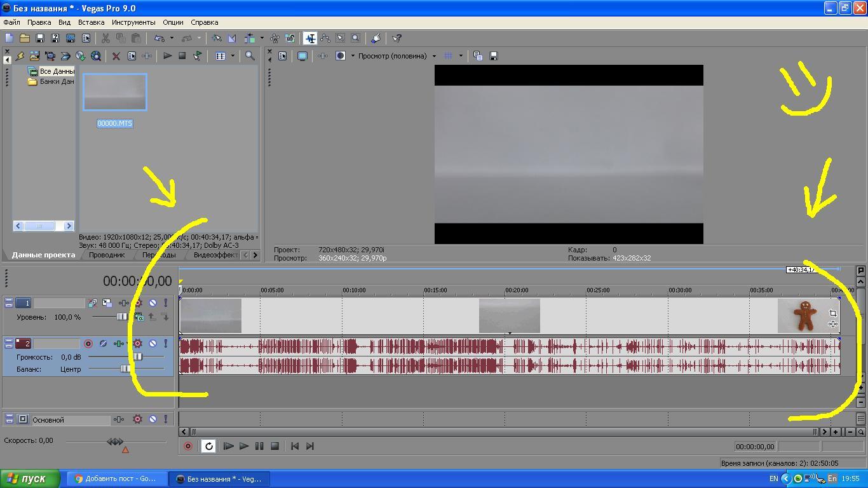Toggle Bypass Motion Blur on track 1
Image resolution: width=868 pixels, height=488 pixels.
[93, 303]
